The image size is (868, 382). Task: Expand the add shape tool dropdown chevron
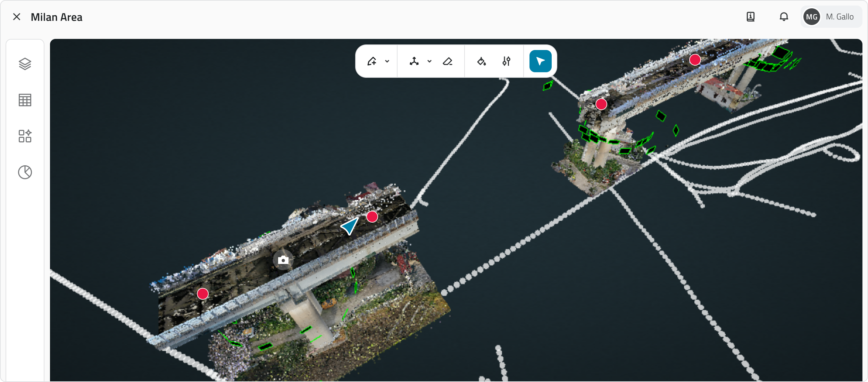(x=387, y=61)
